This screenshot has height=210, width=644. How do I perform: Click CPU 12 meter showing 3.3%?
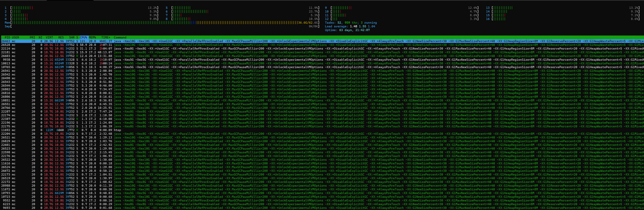[x=402, y=19]
